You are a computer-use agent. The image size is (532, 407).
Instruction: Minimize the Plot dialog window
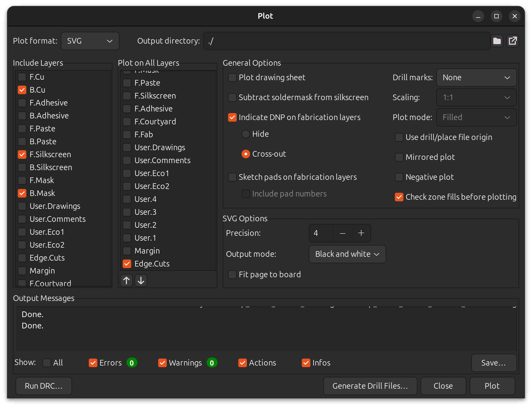[478, 16]
